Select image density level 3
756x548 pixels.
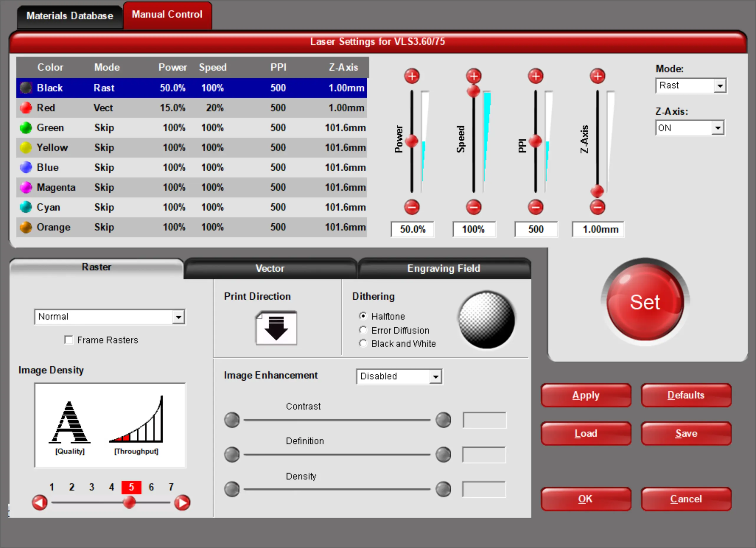(92, 487)
